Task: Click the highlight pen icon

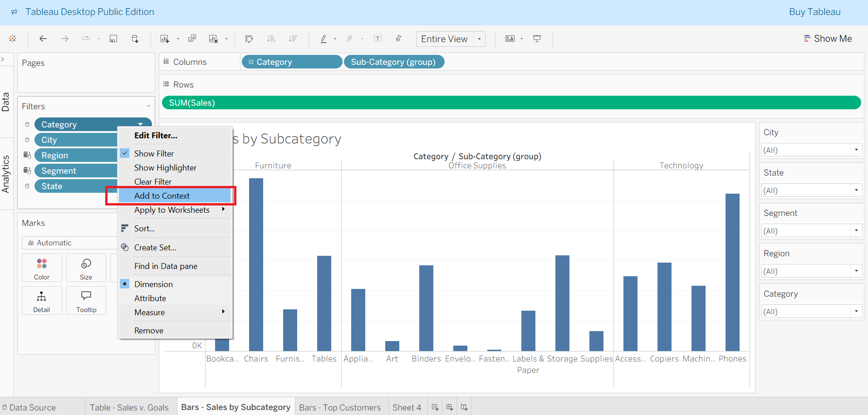Action: (324, 39)
